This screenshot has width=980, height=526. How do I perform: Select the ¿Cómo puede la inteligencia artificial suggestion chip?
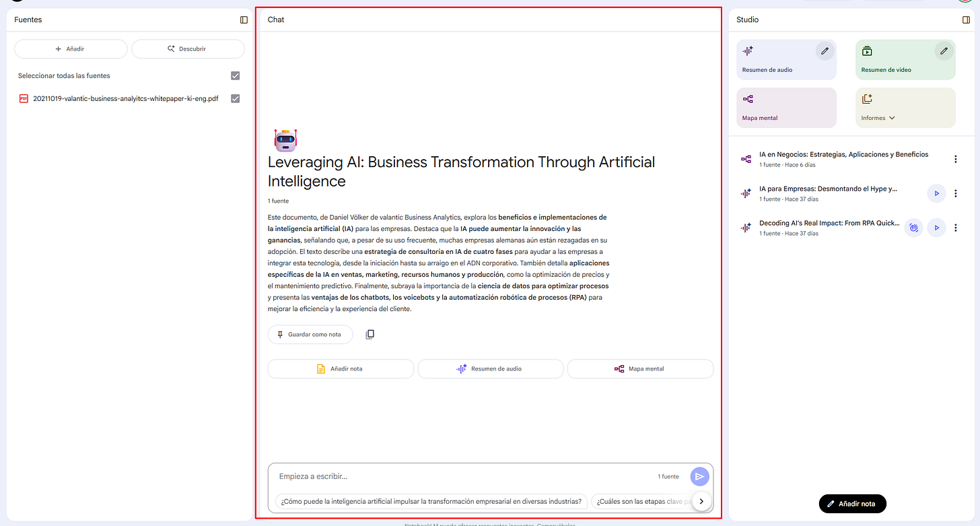point(431,501)
